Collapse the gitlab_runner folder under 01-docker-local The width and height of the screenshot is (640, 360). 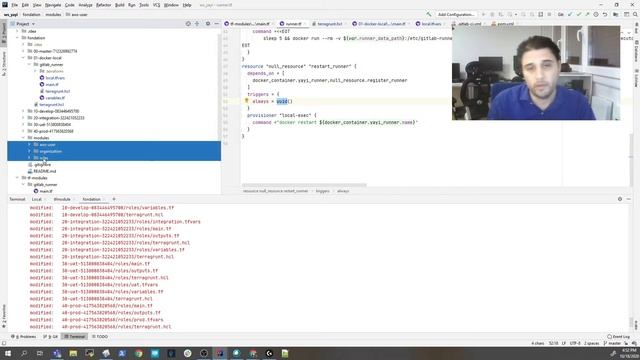tap(29, 64)
